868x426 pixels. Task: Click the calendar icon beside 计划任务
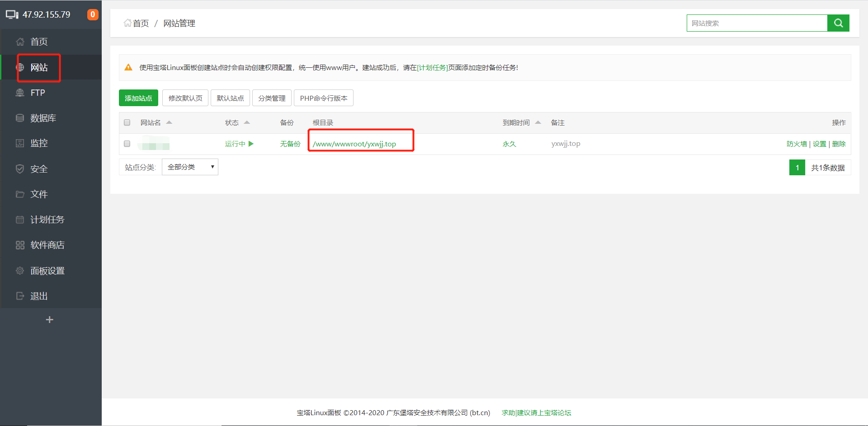click(20, 220)
